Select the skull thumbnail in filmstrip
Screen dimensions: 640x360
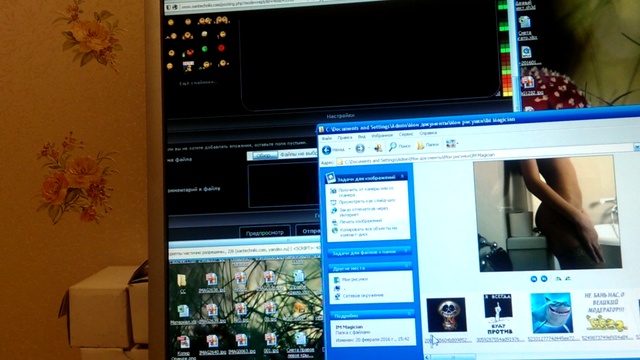click(447, 314)
